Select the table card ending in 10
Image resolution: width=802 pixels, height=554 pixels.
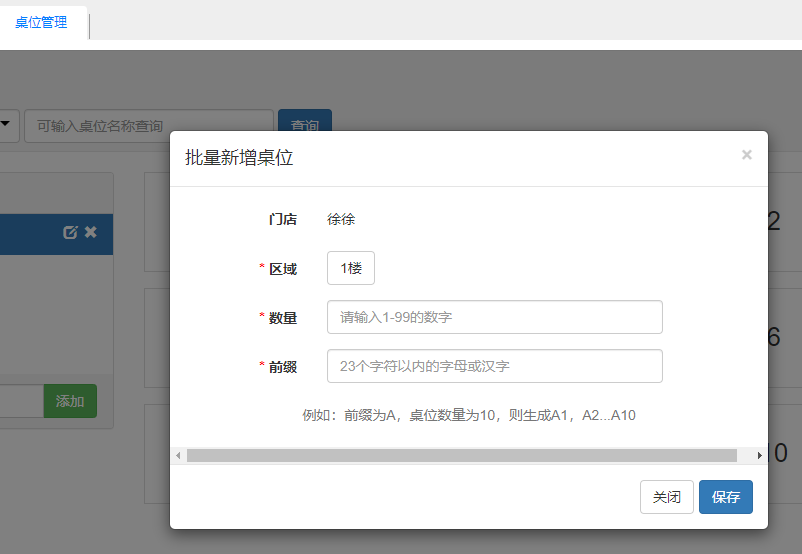pos(783,452)
